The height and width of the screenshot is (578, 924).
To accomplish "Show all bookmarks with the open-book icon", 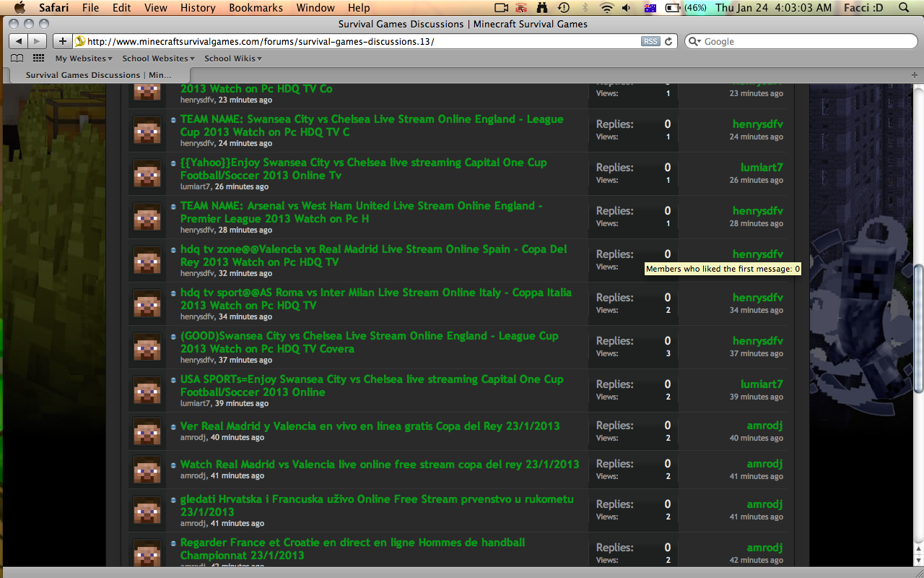I will (17, 59).
